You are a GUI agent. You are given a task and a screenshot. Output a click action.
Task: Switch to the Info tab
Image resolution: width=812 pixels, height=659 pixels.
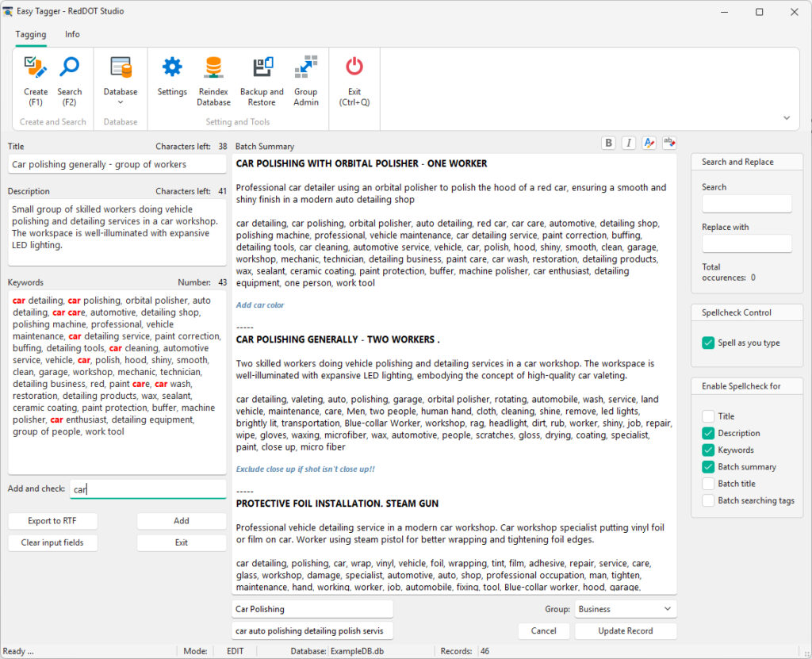(x=72, y=34)
